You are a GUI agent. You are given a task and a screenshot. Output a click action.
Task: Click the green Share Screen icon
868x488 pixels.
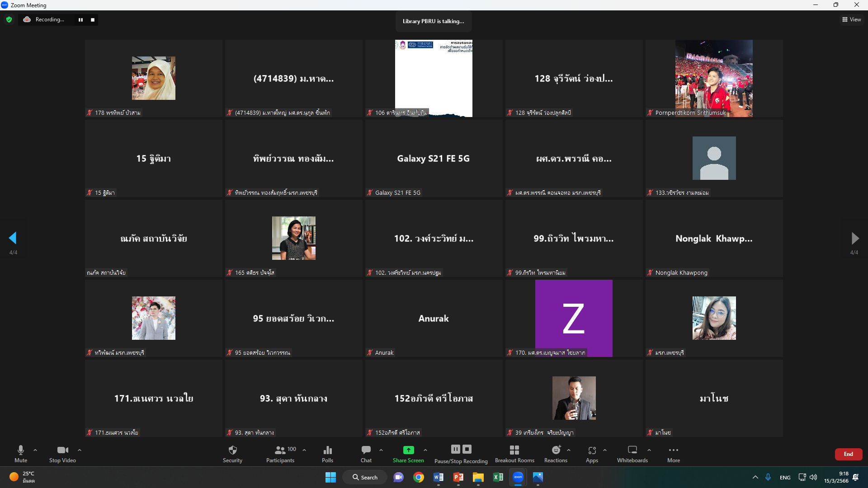(x=408, y=450)
